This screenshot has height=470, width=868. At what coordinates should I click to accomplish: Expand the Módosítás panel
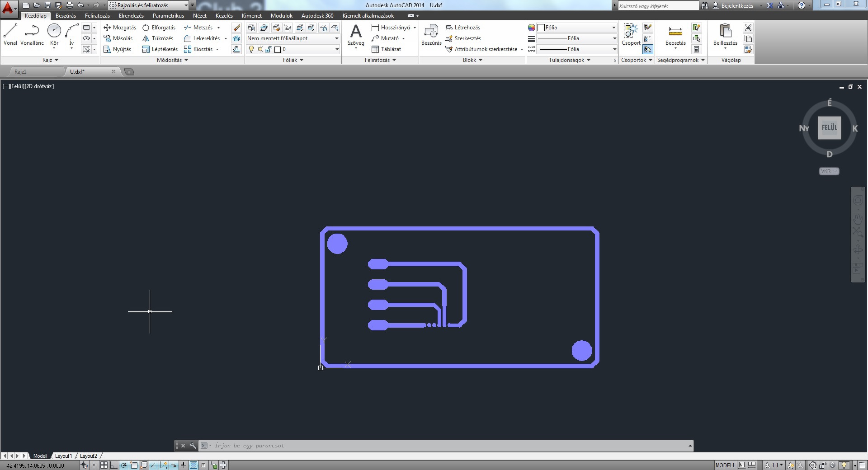[x=172, y=60]
